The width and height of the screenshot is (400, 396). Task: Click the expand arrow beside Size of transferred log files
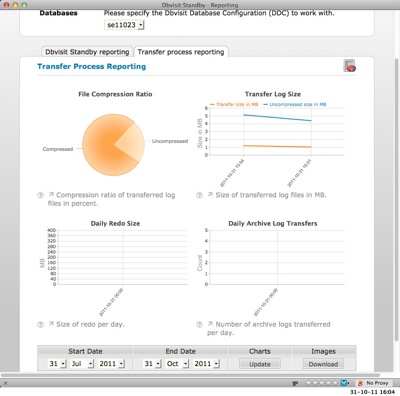point(210,194)
